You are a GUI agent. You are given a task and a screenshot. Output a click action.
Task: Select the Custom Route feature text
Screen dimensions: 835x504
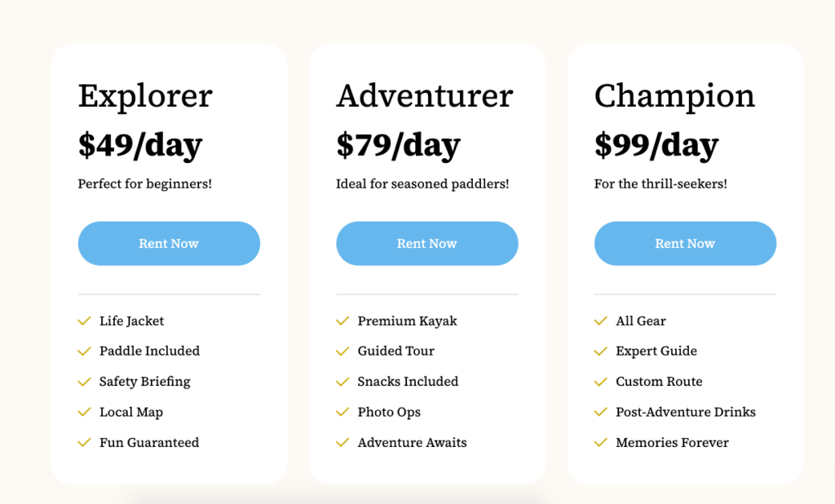coord(659,382)
